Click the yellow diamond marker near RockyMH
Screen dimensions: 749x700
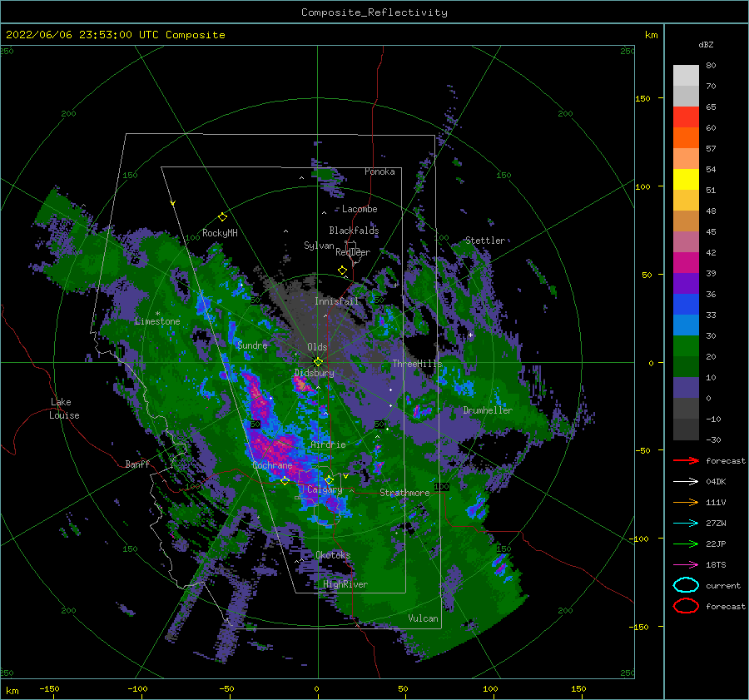pos(222,217)
